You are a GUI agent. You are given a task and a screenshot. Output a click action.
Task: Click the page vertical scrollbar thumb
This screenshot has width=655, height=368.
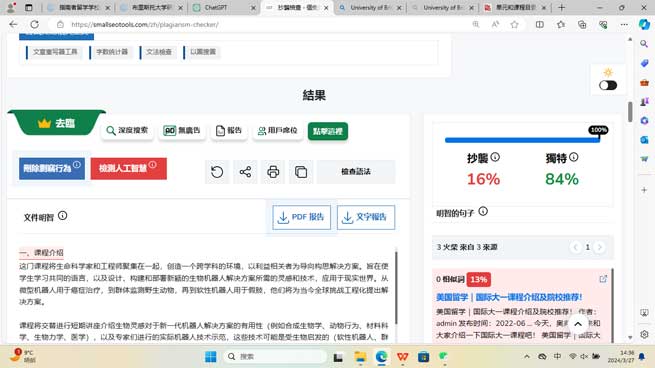tap(630, 112)
